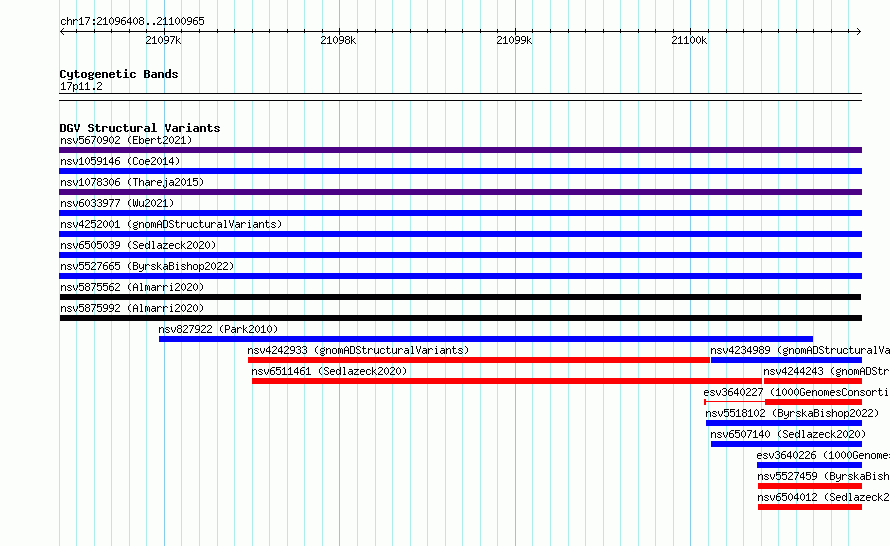Open nsv4242933 (gnomADStructuralVariants) label

pyautogui.click(x=358, y=350)
